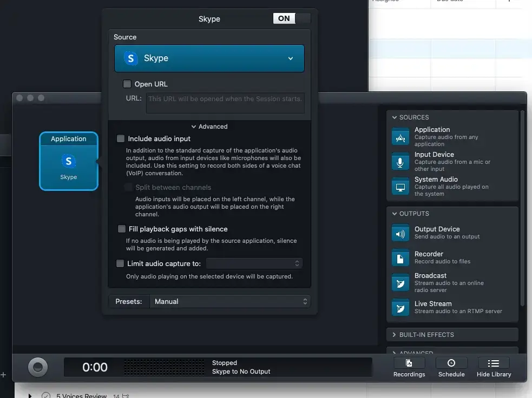The image size is (532, 398).
Task: Pick the Recorder file icon
Action: 400,258
